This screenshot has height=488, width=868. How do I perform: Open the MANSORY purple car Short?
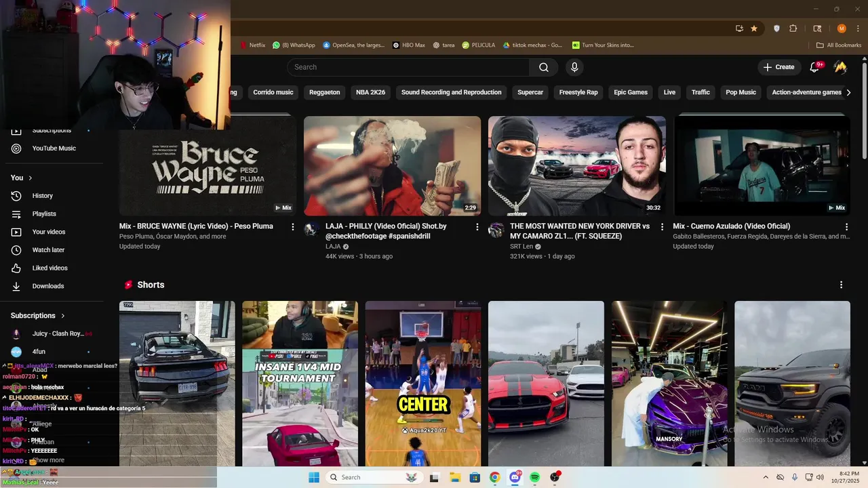pyautogui.click(x=669, y=384)
